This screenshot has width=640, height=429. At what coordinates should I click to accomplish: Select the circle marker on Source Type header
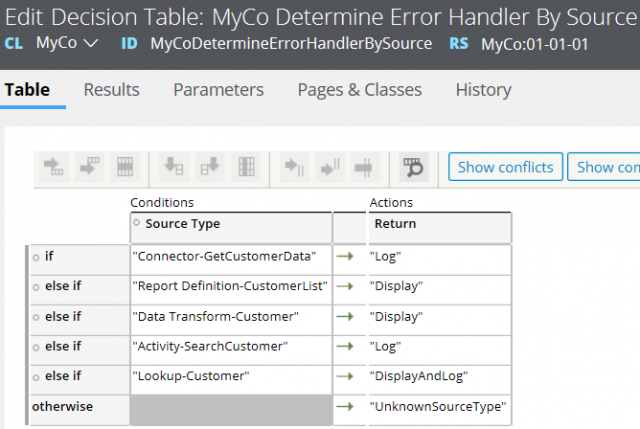(x=138, y=223)
